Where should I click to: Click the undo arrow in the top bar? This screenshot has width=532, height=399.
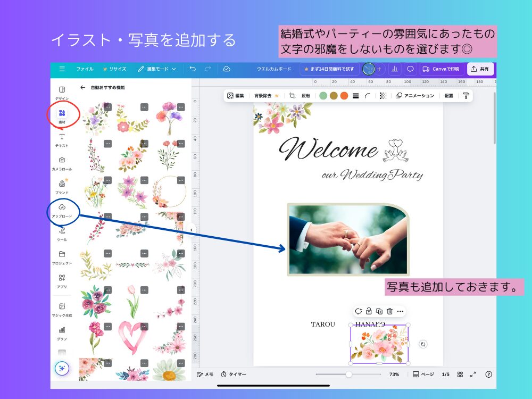point(192,69)
